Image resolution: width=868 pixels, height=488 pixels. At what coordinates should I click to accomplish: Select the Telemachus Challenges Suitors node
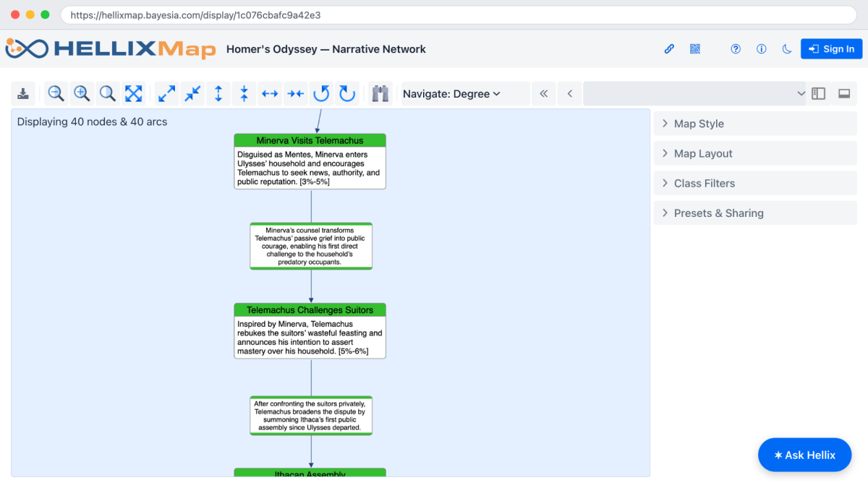coord(310,330)
